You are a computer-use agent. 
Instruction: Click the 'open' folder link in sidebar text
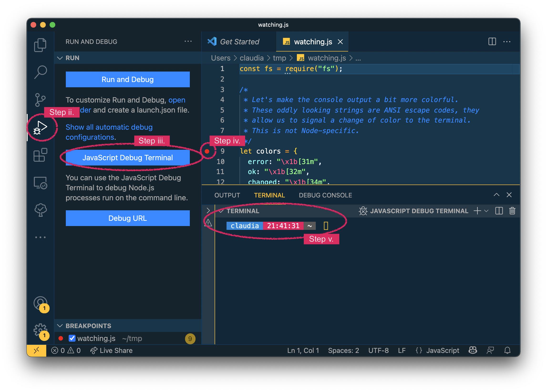coord(177,100)
